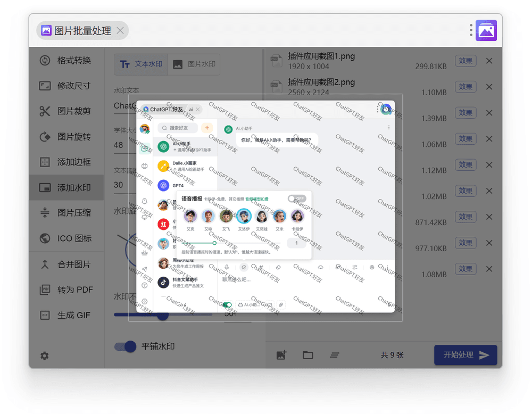The height and width of the screenshot is (414, 532).
Task: Open the 生成 GIF tool
Action: (x=66, y=315)
